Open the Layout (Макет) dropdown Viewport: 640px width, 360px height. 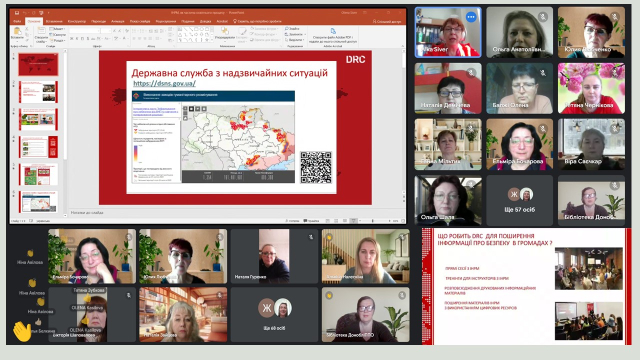(57, 29)
